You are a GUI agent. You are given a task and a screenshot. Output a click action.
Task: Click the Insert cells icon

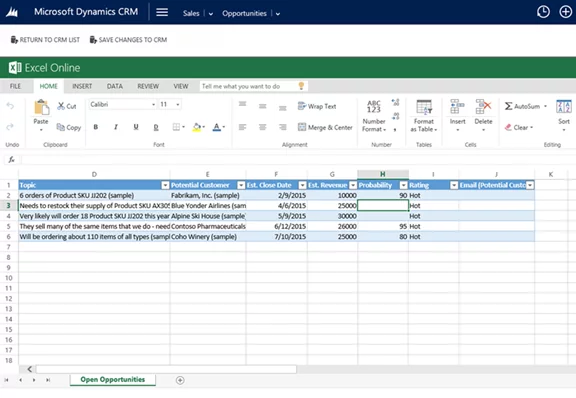457,107
